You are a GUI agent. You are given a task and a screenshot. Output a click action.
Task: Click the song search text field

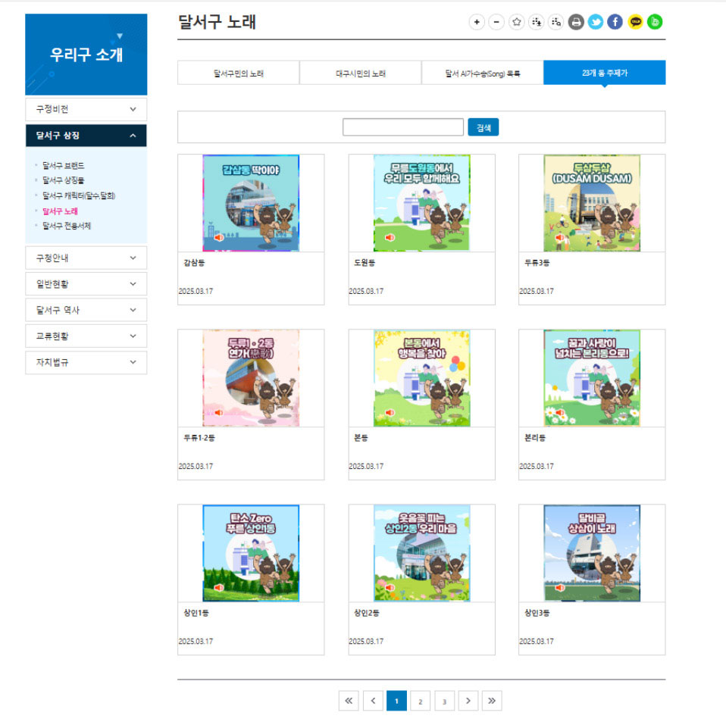click(x=402, y=127)
